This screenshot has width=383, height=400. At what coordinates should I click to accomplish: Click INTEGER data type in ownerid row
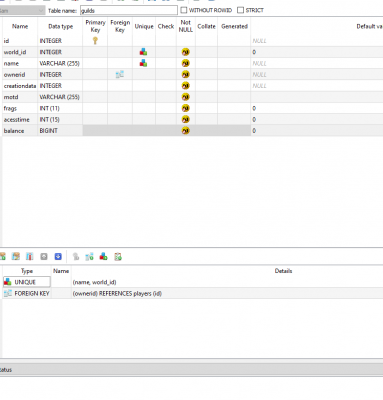(60, 74)
